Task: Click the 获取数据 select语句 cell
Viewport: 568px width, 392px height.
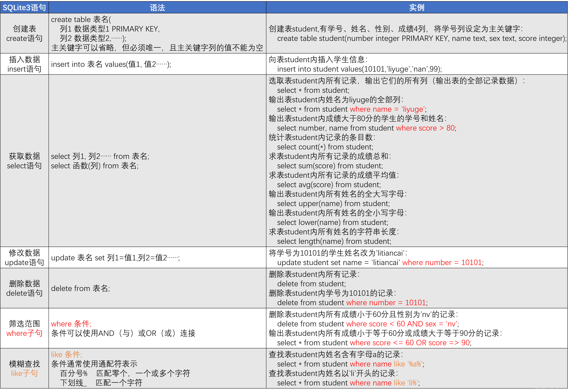Action: click(x=24, y=161)
